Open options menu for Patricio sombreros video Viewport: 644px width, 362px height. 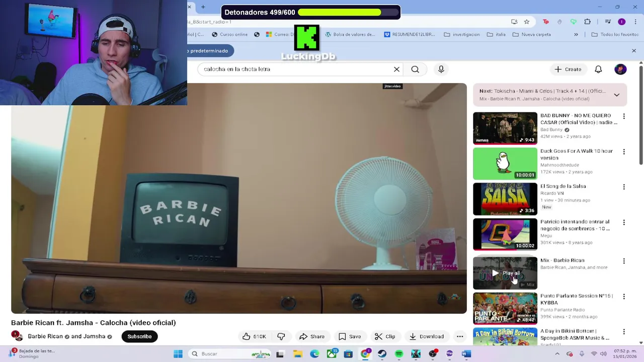624,222
